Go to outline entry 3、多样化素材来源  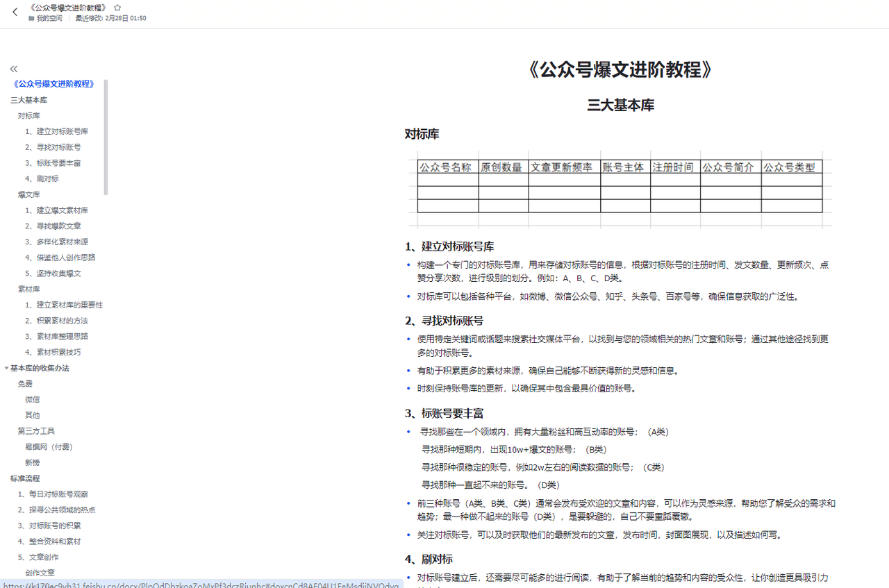click(x=57, y=242)
